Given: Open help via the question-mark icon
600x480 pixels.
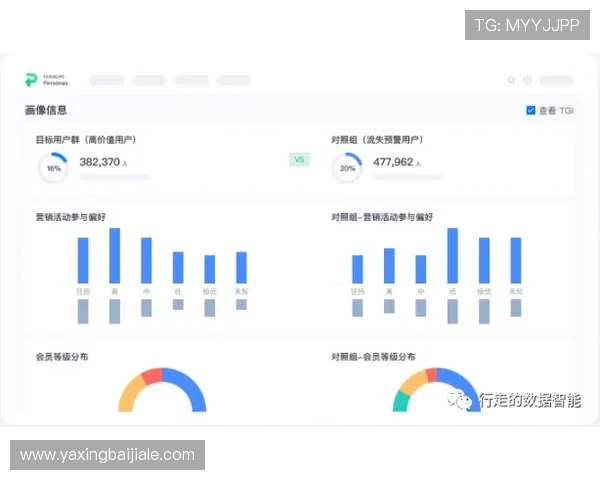Looking at the screenshot, I should click(x=527, y=80).
